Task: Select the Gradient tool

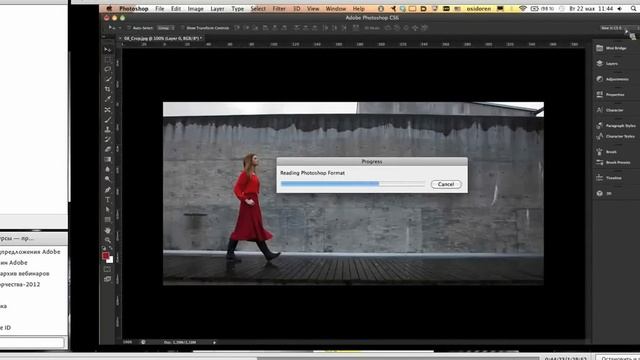Action: (x=108, y=159)
